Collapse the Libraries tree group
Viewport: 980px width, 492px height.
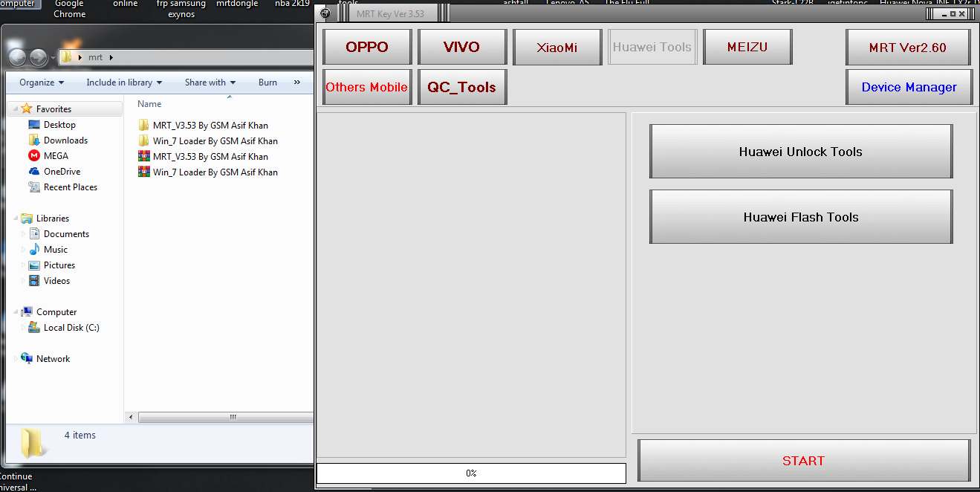click(16, 219)
